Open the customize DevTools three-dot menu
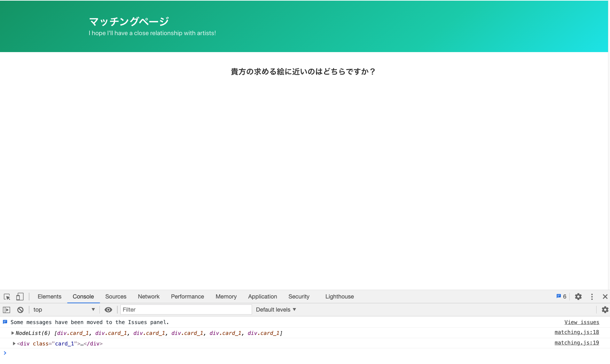 click(x=592, y=296)
